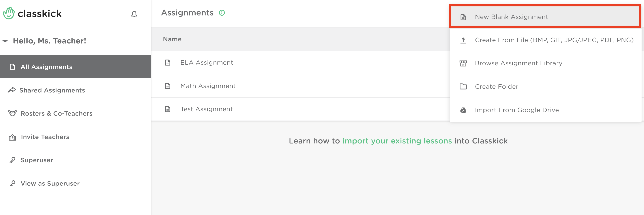Click the document icon next to ELA Assignment

(168, 62)
